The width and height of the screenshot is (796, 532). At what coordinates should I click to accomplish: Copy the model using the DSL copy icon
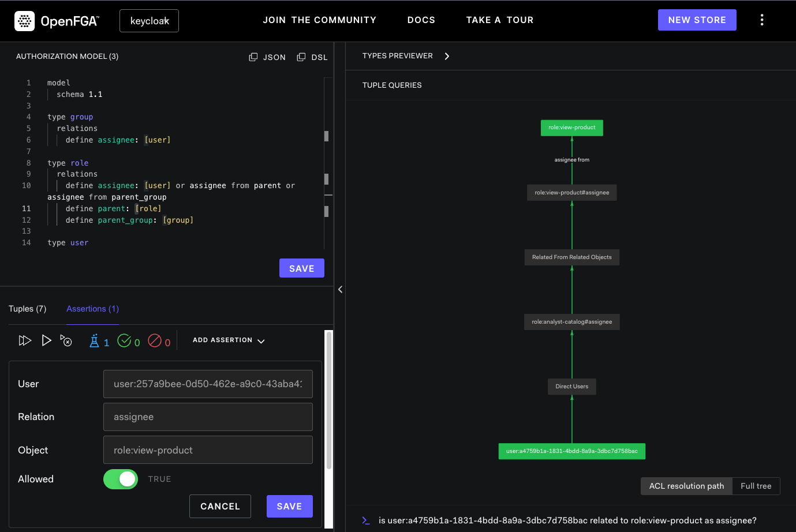301,57
